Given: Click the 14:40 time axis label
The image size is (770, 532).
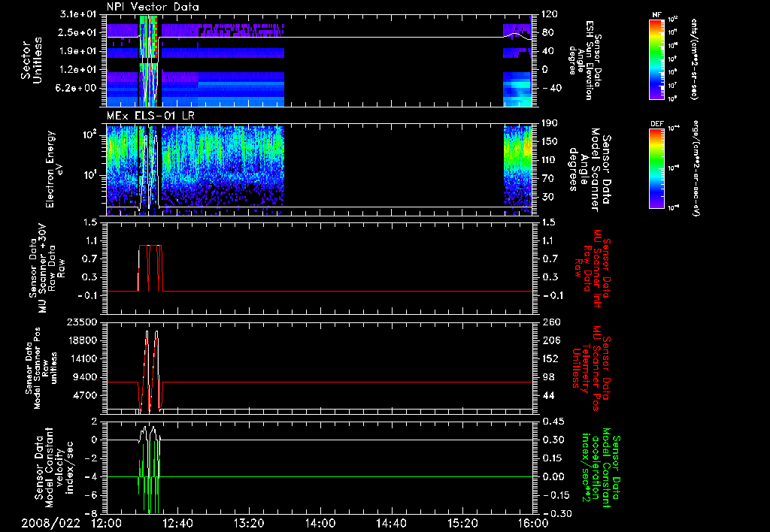Looking at the screenshot, I should 391,523.
